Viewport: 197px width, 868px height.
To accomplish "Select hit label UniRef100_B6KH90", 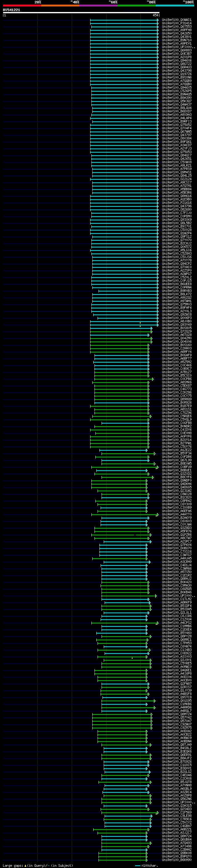I will [x=176, y=860].
